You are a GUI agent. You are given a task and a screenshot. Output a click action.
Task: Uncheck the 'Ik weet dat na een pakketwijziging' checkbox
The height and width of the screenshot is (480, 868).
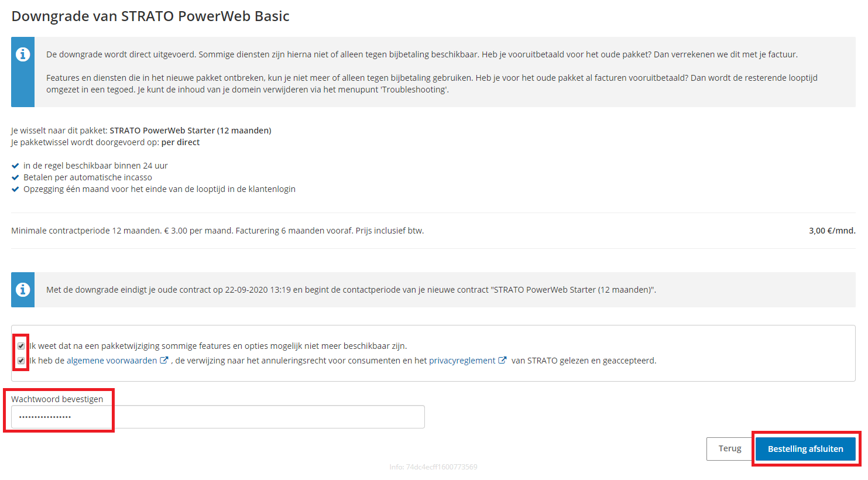[21, 346]
